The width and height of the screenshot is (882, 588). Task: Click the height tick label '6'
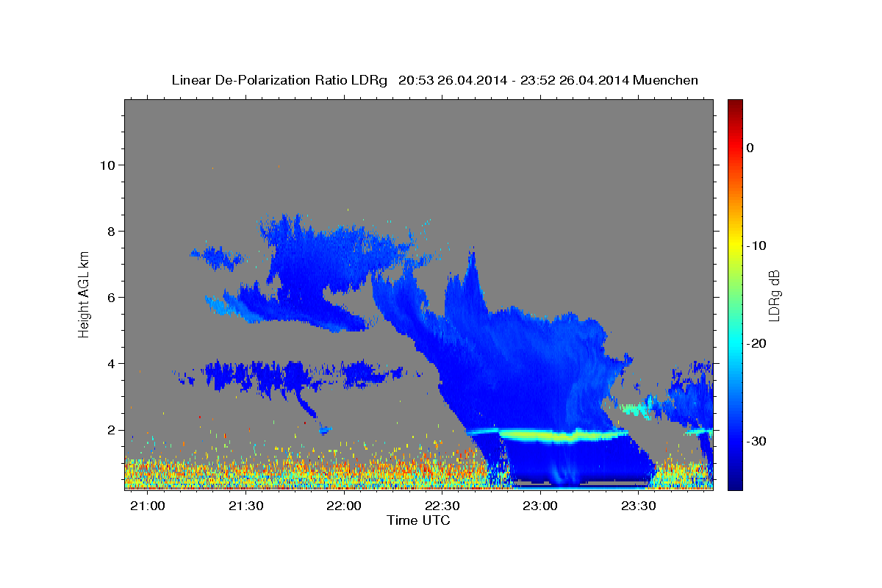click(113, 298)
